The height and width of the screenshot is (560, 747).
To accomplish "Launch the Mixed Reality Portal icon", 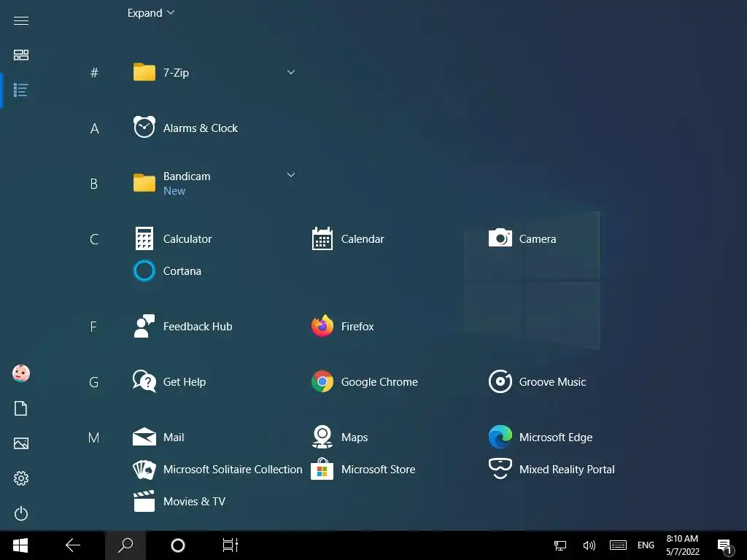I will (x=500, y=469).
